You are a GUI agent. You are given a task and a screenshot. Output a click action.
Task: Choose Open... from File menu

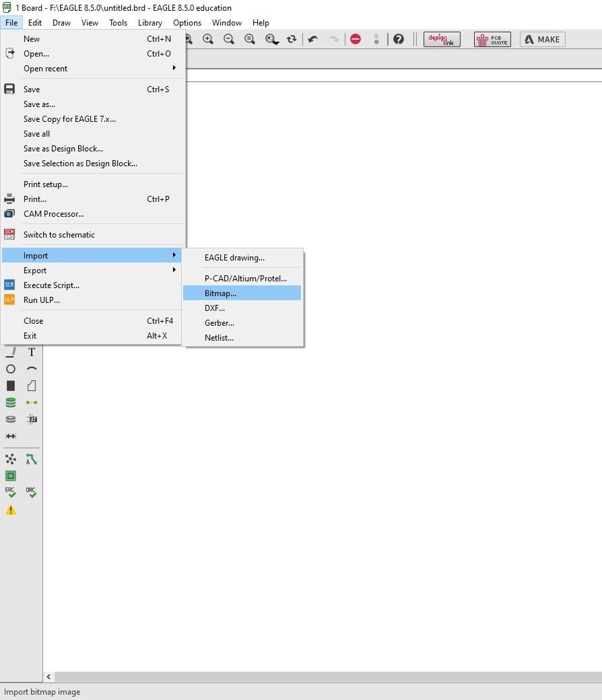92,54
